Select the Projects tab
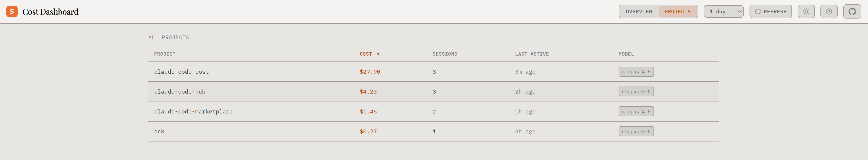Screen dimensions: 868x160 point(677,12)
